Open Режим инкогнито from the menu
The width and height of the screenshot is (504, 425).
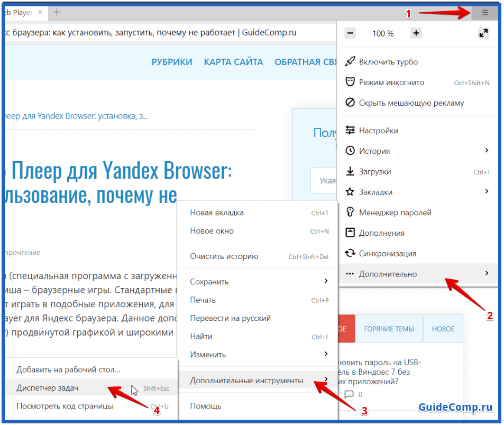coord(418,82)
